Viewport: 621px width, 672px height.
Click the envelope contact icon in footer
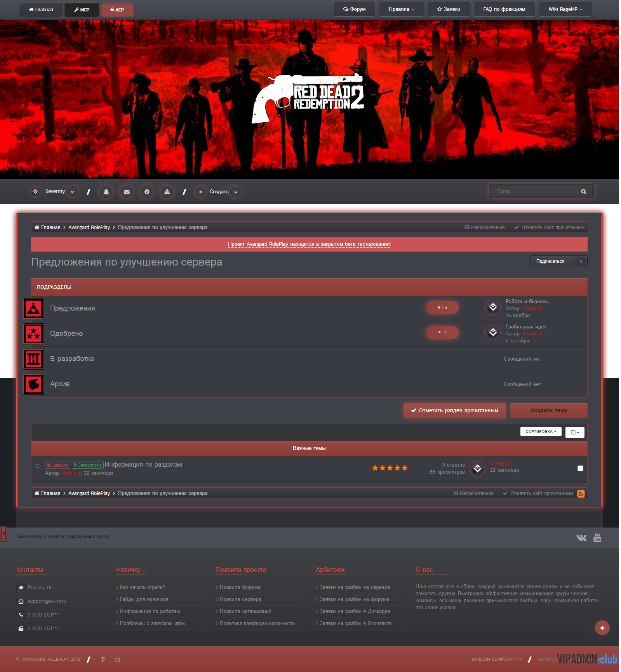tap(117, 660)
